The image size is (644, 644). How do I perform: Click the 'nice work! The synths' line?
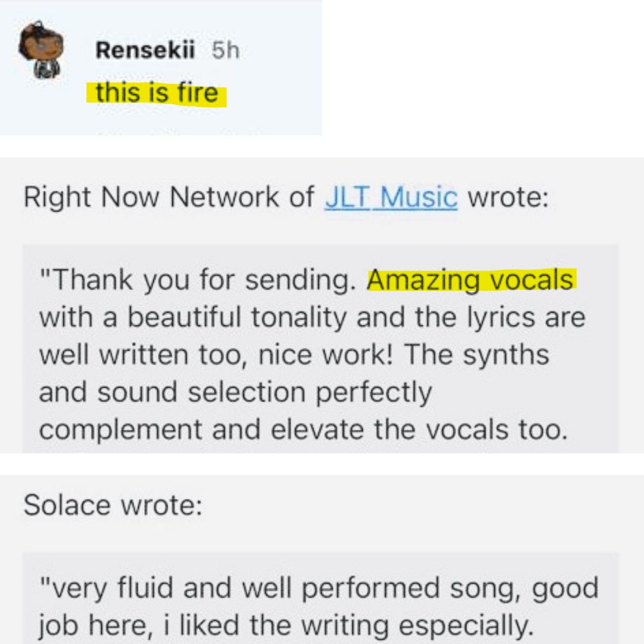(x=294, y=355)
